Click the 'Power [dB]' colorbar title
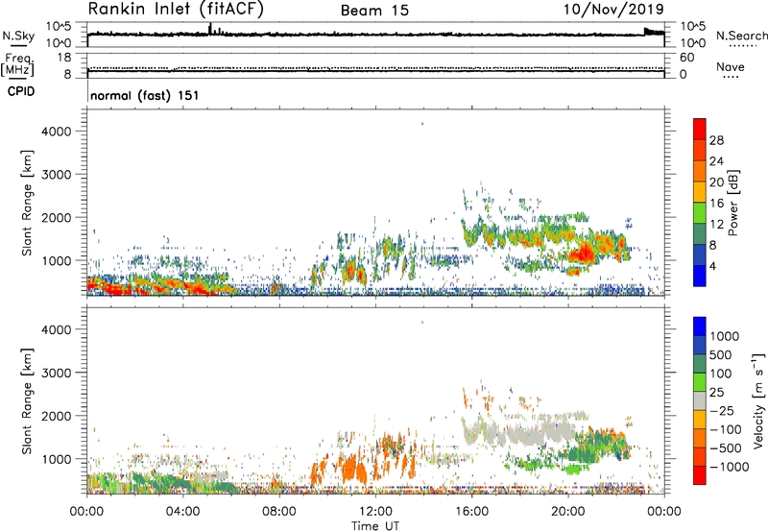 (x=732, y=203)
